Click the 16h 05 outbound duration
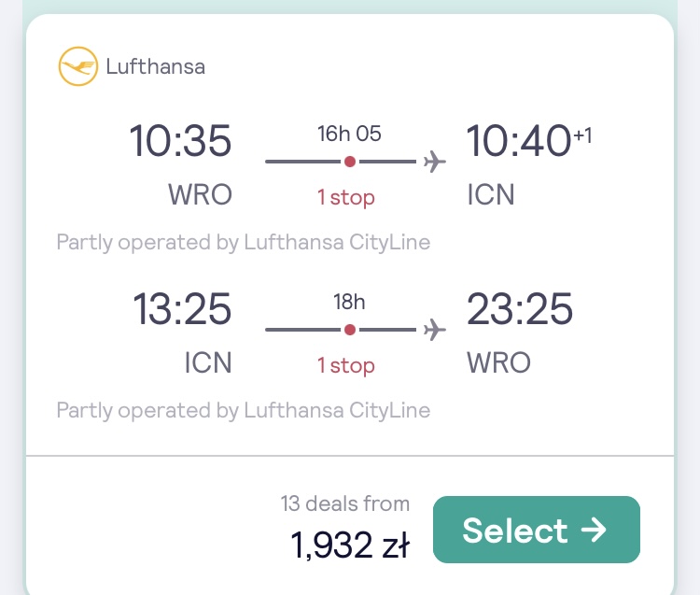 click(x=349, y=134)
